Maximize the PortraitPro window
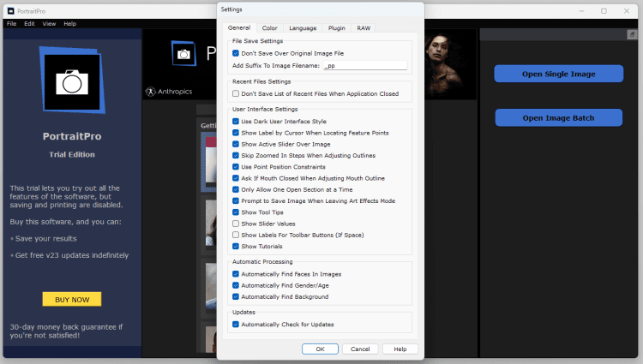This screenshot has width=643, height=364. tap(604, 11)
